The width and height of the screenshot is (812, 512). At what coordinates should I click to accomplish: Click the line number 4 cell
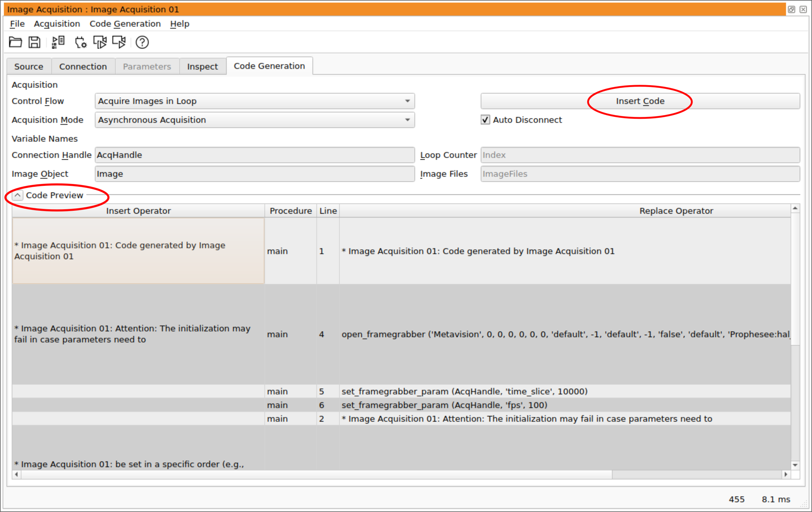[328, 334]
